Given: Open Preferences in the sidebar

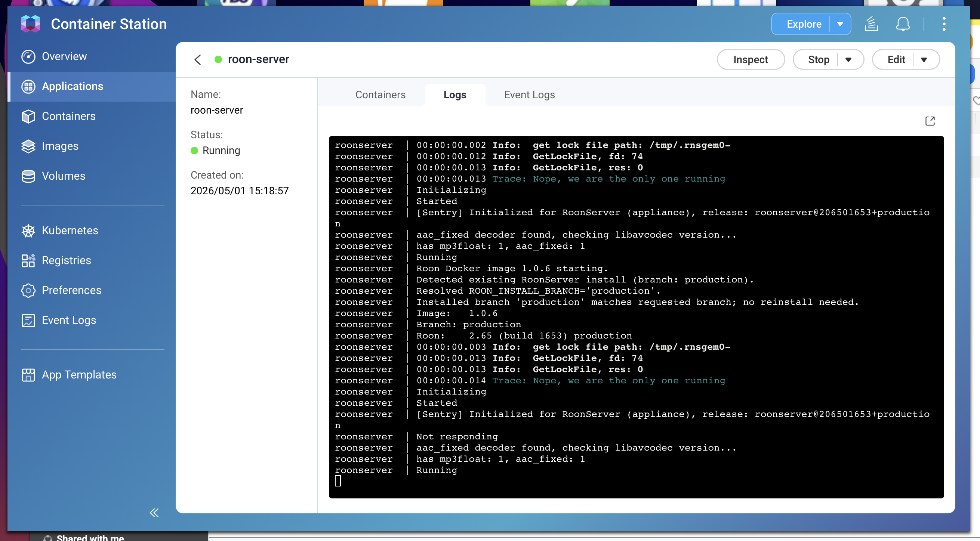Looking at the screenshot, I should [x=71, y=290].
